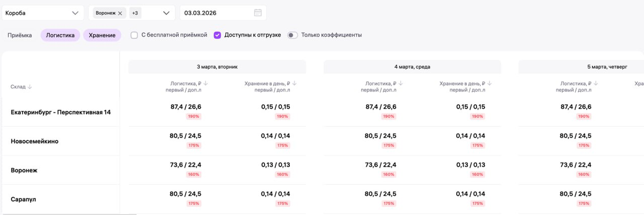
Task: Sort by Логистика under 3 марта
Action: pos(206,83)
